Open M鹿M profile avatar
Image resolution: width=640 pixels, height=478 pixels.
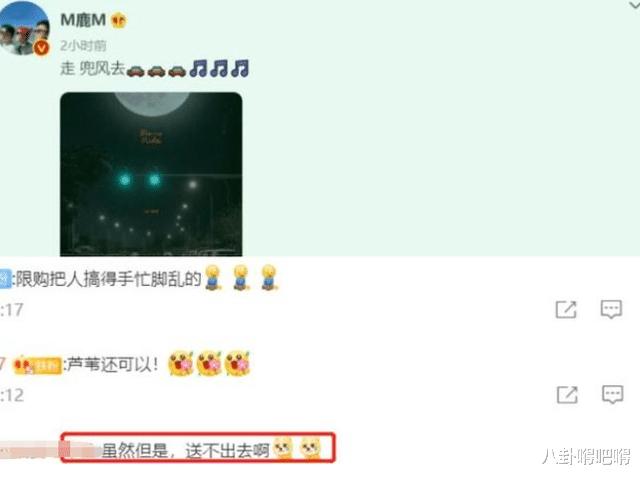(x=24, y=27)
